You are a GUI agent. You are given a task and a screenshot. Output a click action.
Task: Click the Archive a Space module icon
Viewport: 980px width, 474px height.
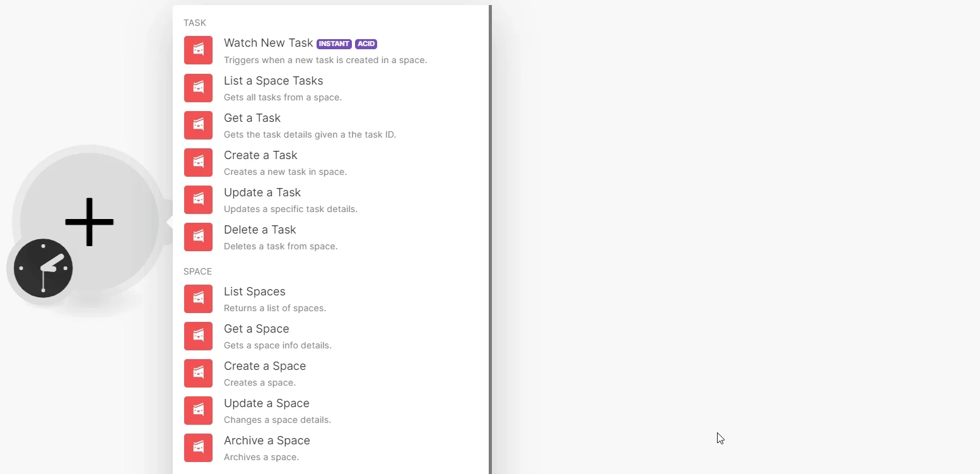[198, 447]
